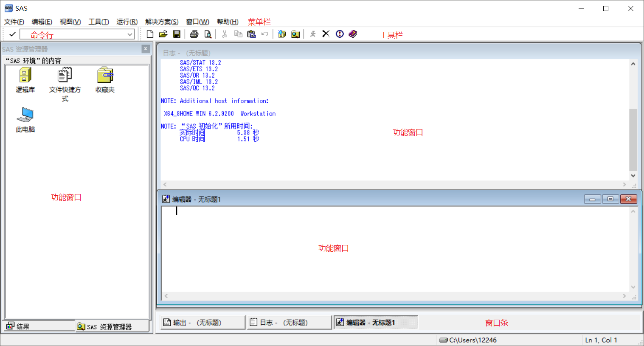
Task: Click the “SAS 环境”的内容 header
Action: [34, 60]
